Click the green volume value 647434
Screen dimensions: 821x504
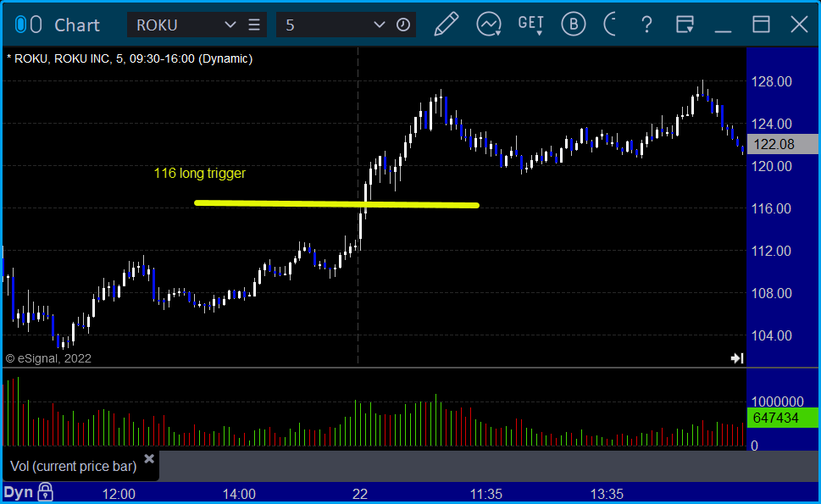[782, 418]
